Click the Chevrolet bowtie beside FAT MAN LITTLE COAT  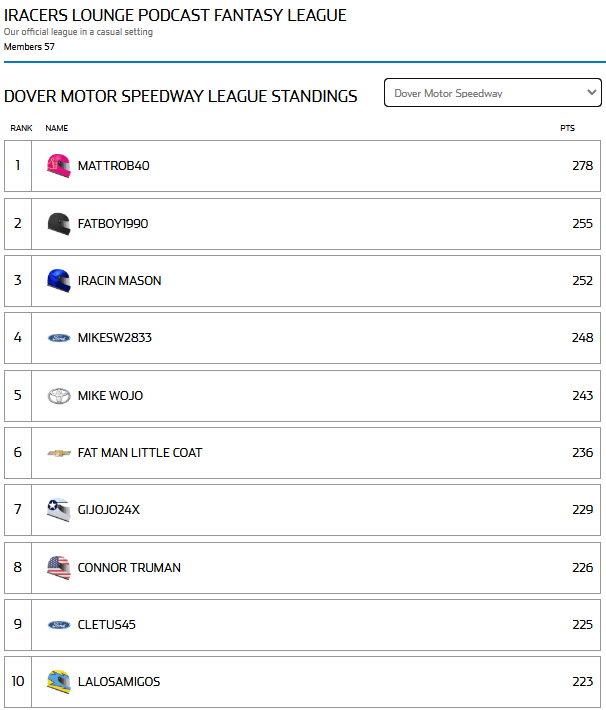point(59,453)
